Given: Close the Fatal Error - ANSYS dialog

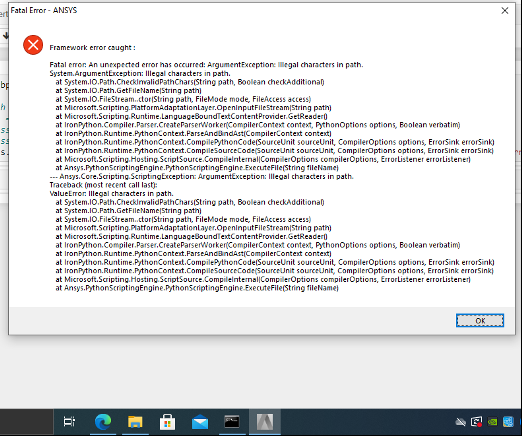Looking at the screenshot, I should pos(505,11).
